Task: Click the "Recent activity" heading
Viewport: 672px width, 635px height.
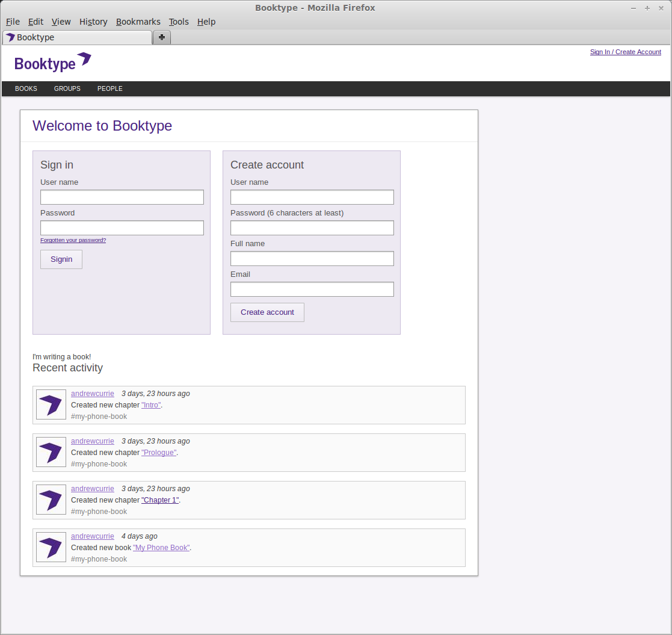Action: pos(68,368)
